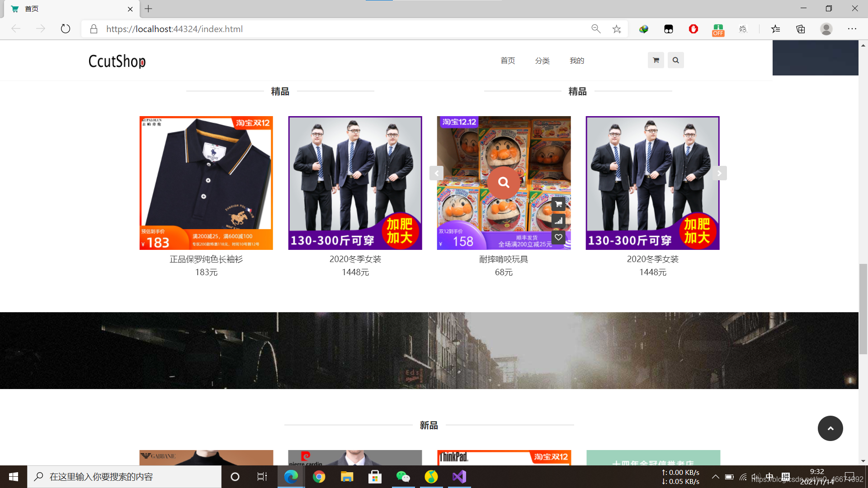Viewport: 868px width, 488px height.
Task: Click the polo shirt product thumbnail
Action: pyautogui.click(x=206, y=183)
